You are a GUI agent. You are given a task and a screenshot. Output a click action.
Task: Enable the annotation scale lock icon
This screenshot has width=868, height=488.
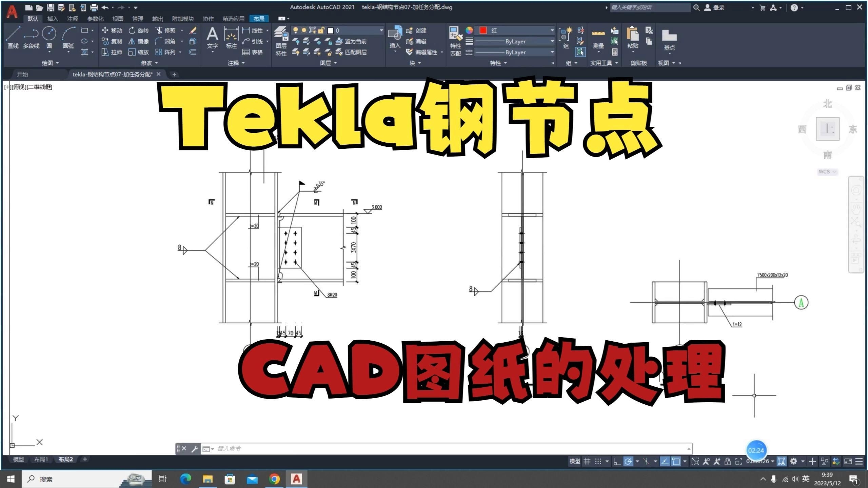pyautogui.click(x=728, y=461)
